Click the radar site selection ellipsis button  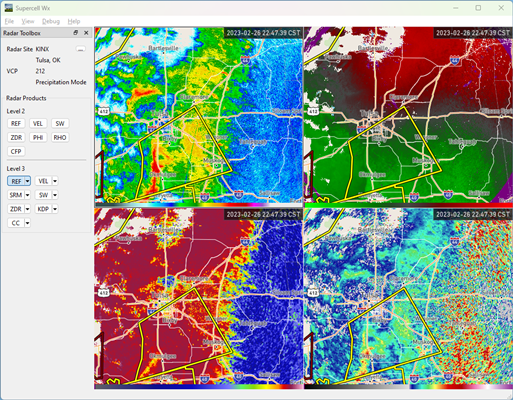[x=80, y=49]
